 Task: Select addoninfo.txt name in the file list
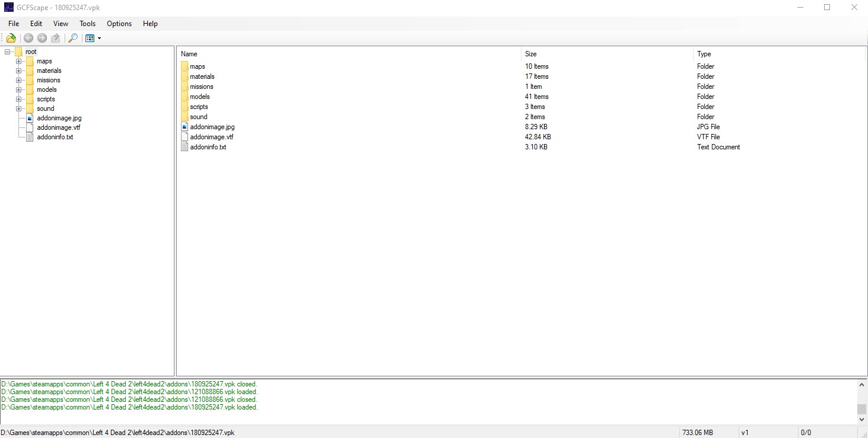[x=208, y=147]
